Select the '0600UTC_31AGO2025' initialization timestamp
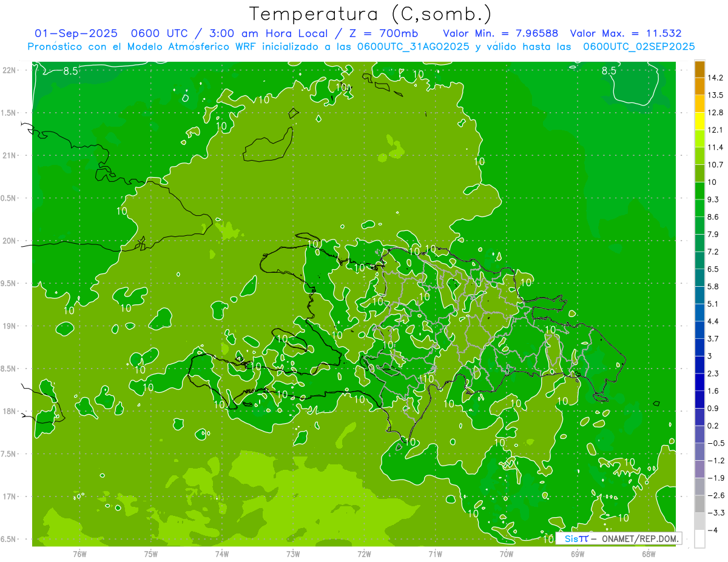This screenshot has width=728, height=562. click(x=413, y=47)
